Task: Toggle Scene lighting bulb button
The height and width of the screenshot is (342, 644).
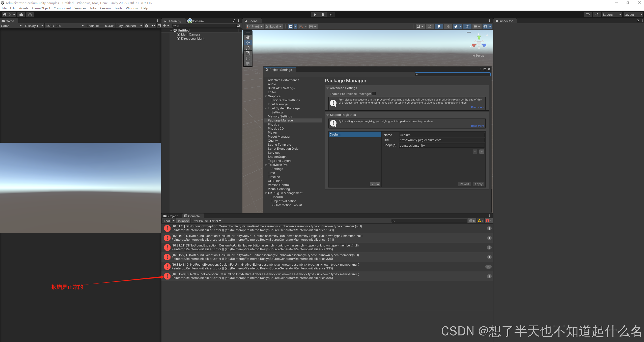Action: (439, 26)
